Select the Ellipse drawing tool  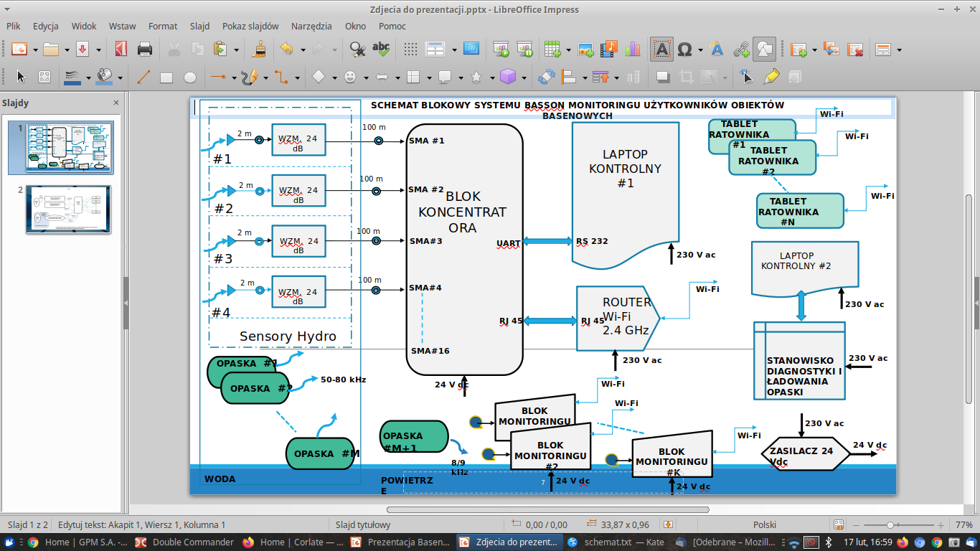pyautogui.click(x=189, y=77)
